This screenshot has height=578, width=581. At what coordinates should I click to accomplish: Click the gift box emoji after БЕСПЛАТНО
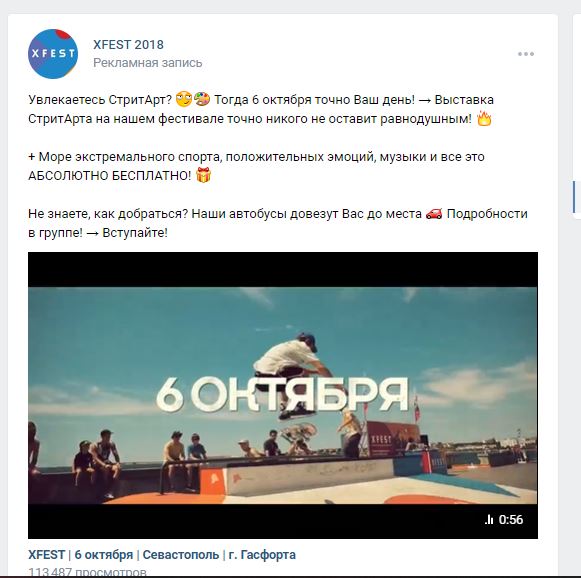tap(203, 175)
